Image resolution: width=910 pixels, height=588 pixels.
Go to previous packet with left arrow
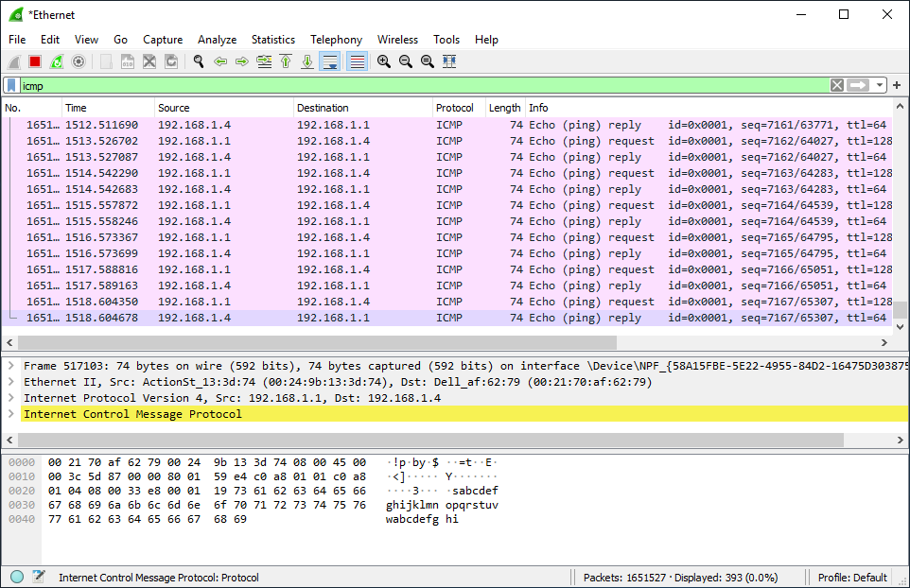(x=220, y=61)
